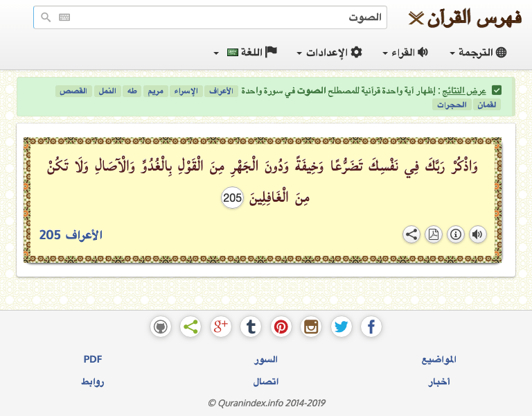Screen dimensions: 532x416
Task: Click the green share icon in the footer
Action: point(190,327)
